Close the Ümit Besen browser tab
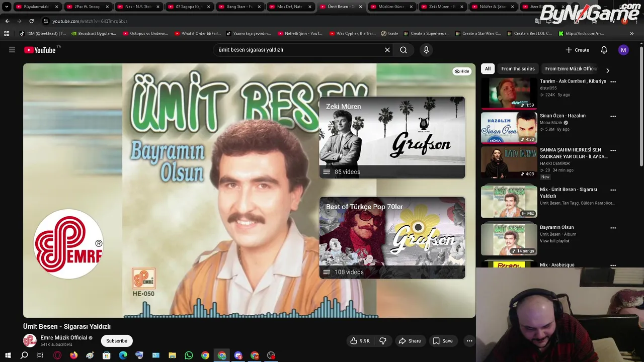The image size is (644, 362). (x=360, y=7)
